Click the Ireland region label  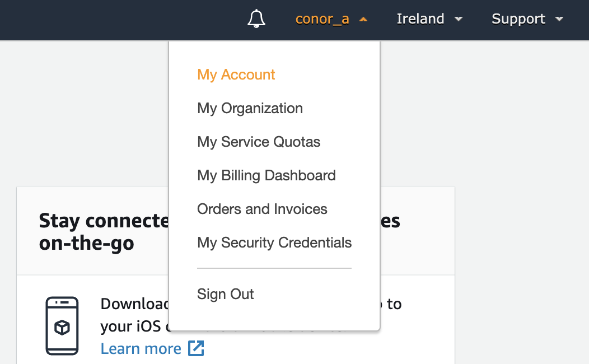point(420,18)
